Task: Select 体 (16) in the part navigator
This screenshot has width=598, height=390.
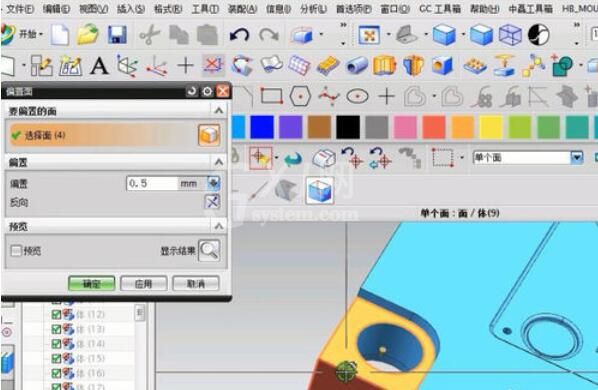Action: click(x=90, y=373)
